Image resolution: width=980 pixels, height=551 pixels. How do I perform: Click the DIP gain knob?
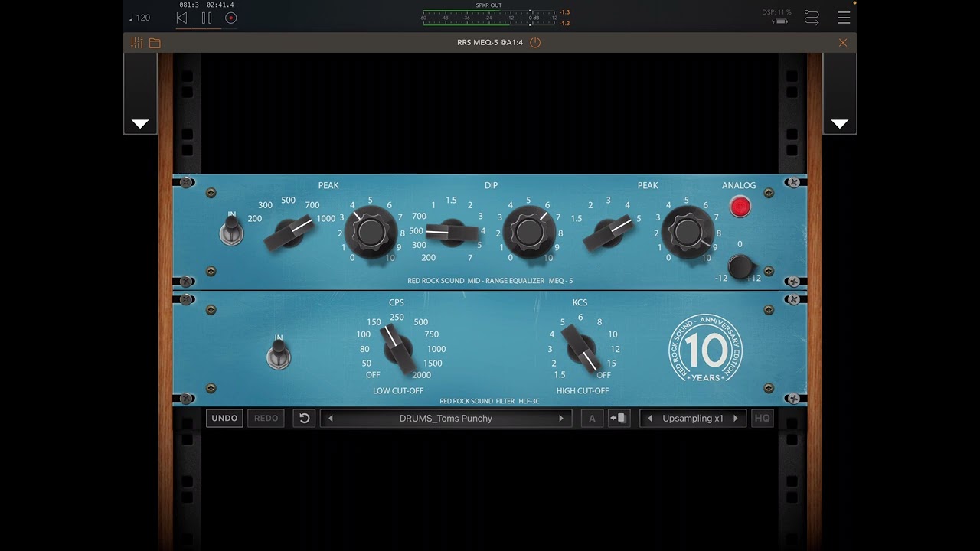point(528,232)
